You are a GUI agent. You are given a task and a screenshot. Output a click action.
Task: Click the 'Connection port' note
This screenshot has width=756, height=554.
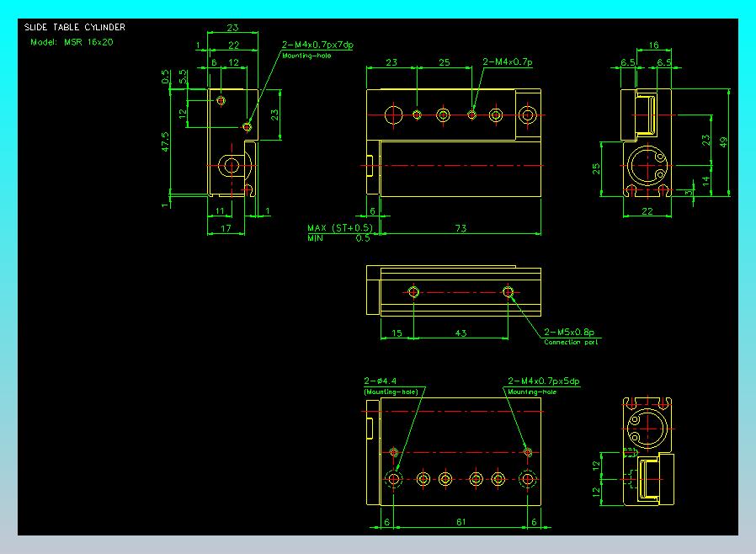click(x=571, y=343)
